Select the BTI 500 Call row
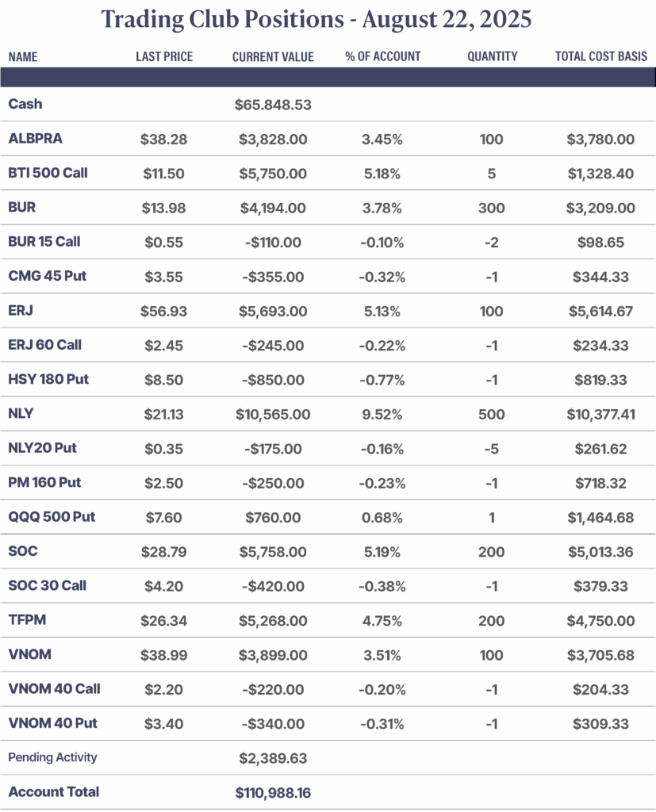656x812 pixels. click(x=328, y=173)
